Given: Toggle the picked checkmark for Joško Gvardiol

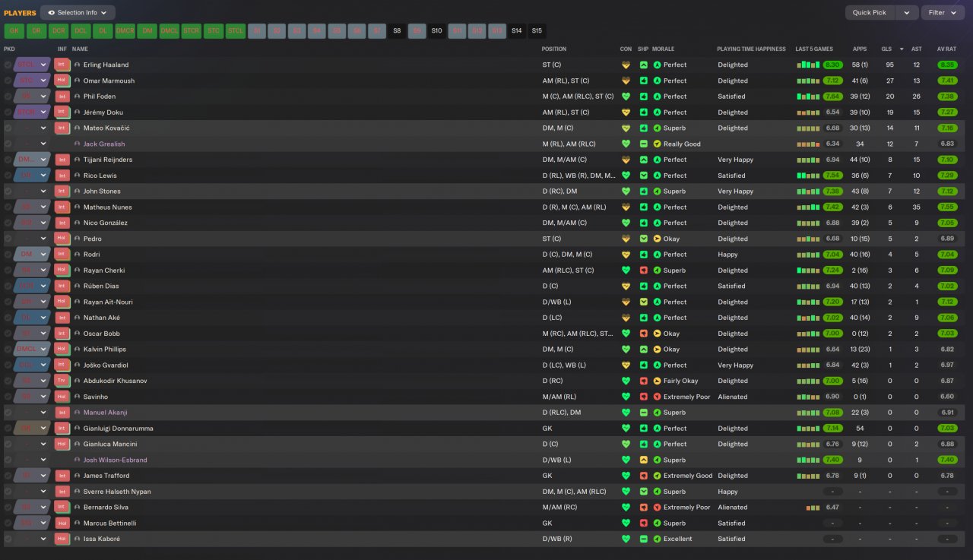Looking at the screenshot, I should click(8, 365).
